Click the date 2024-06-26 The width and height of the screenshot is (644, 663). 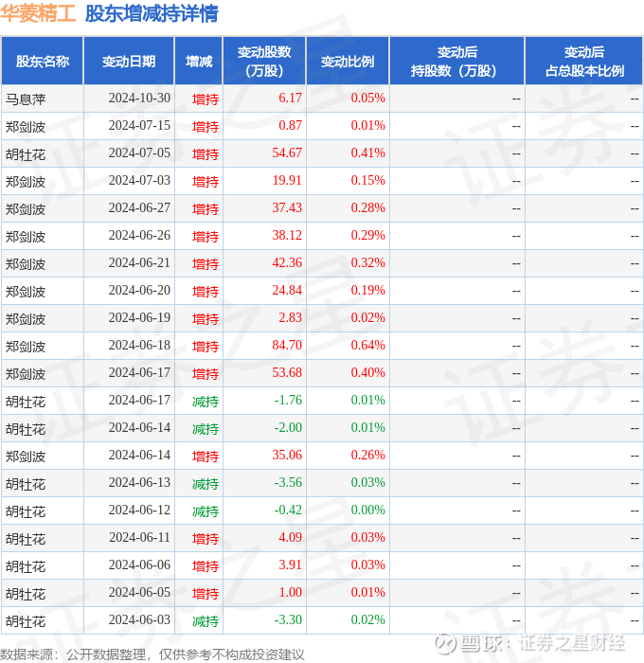point(139,236)
